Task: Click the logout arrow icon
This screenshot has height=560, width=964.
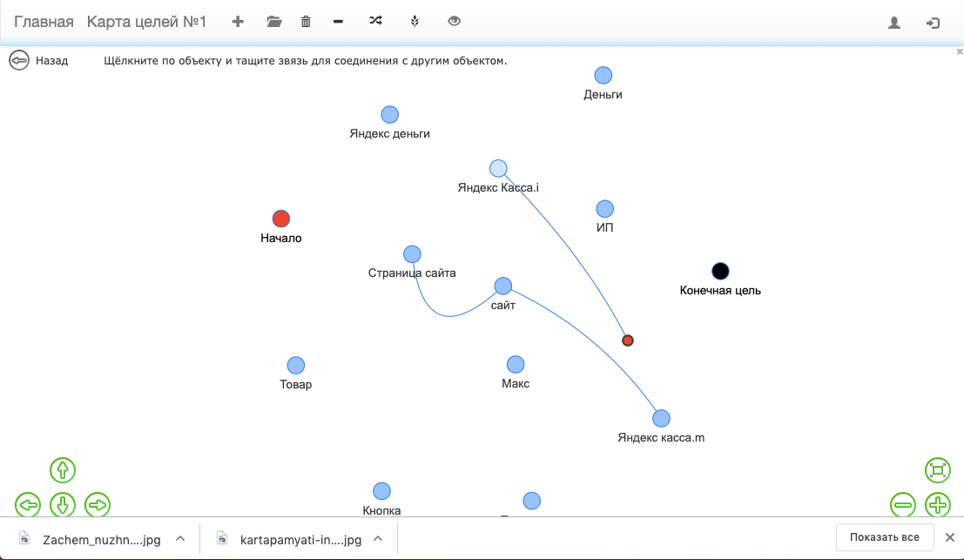Action: (934, 23)
